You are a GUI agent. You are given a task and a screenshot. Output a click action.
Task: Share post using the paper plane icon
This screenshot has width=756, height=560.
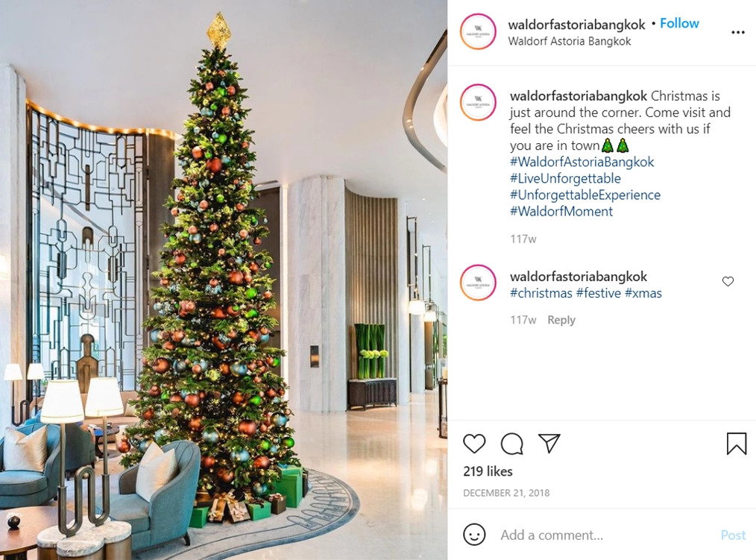click(x=549, y=443)
